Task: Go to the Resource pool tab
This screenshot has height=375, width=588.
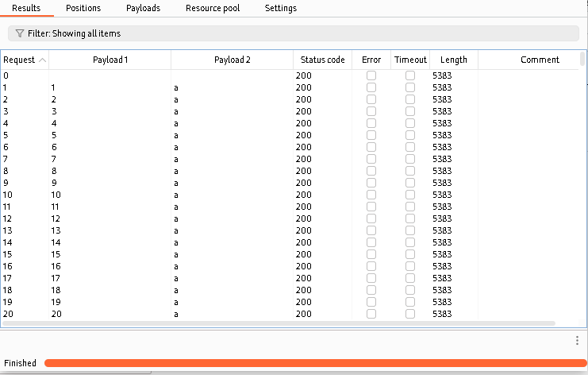Action: 213,8
